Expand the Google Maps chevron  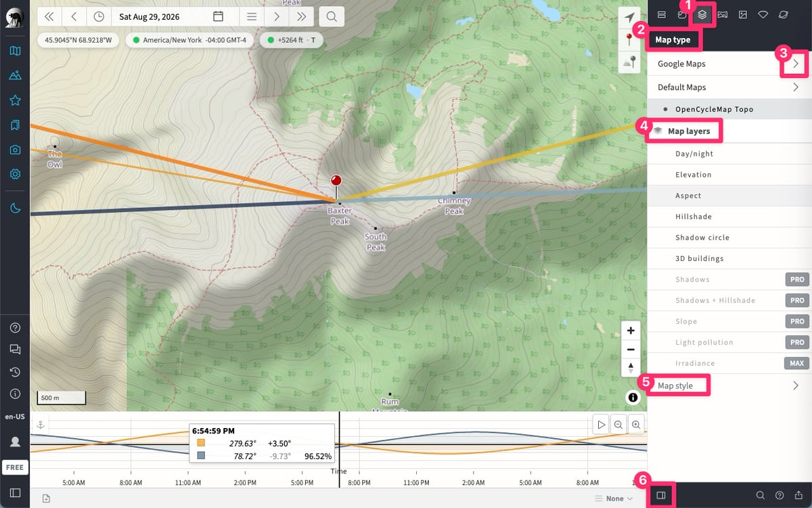coord(796,64)
